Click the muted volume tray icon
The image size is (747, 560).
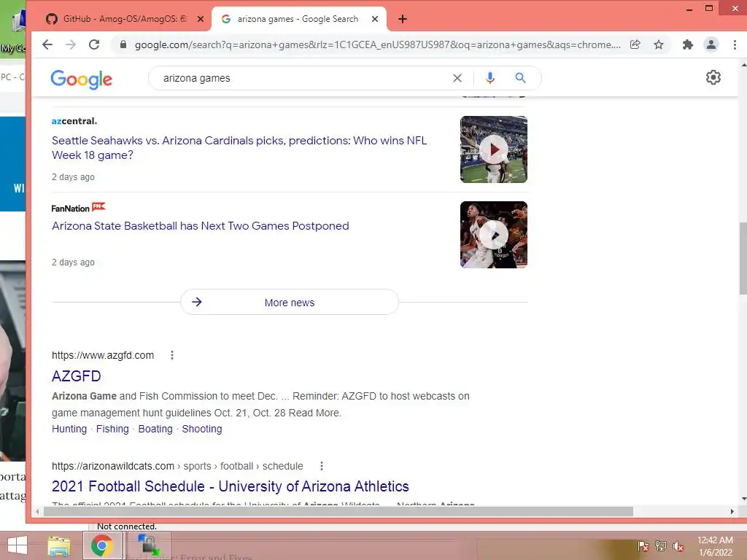pos(678,546)
